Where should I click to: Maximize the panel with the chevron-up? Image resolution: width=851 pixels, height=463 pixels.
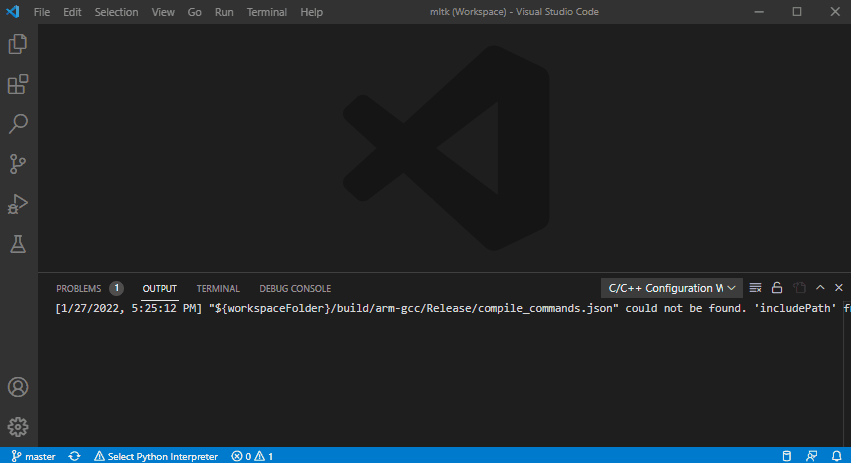[x=820, y=288]
